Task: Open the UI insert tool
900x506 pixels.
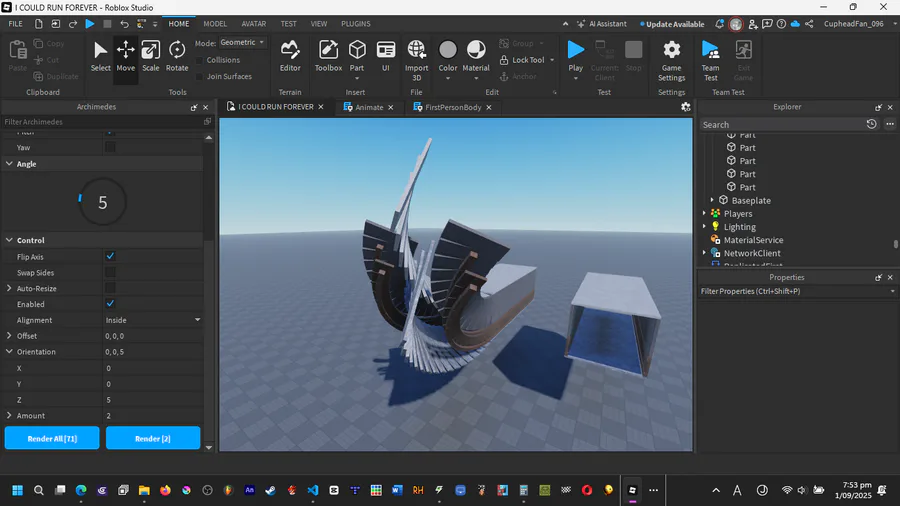Action: [x=386, y=56]
